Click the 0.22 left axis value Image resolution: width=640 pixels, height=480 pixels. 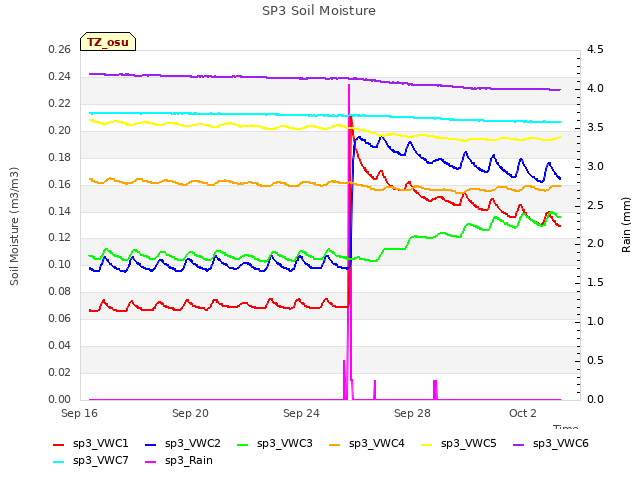(60, 103)
